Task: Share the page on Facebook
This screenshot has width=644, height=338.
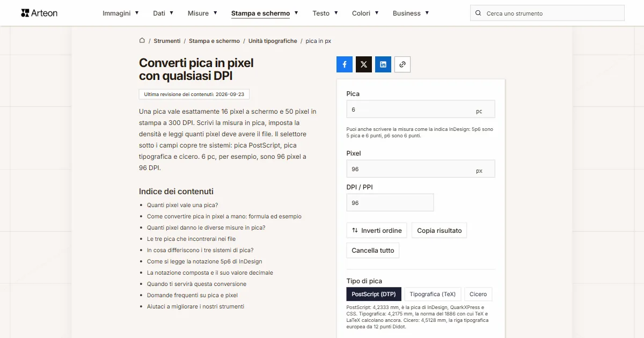Action: click(345, 64)
